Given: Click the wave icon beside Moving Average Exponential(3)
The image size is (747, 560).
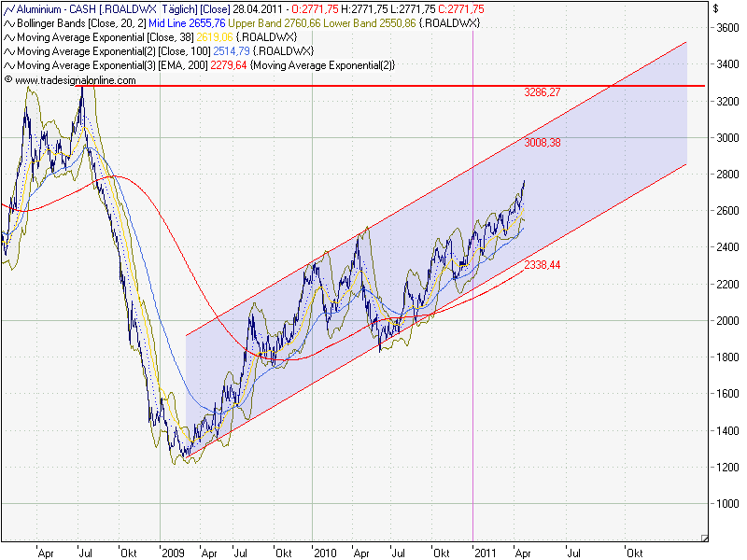Looking at the screenshot, I should (x=9, y=65).
